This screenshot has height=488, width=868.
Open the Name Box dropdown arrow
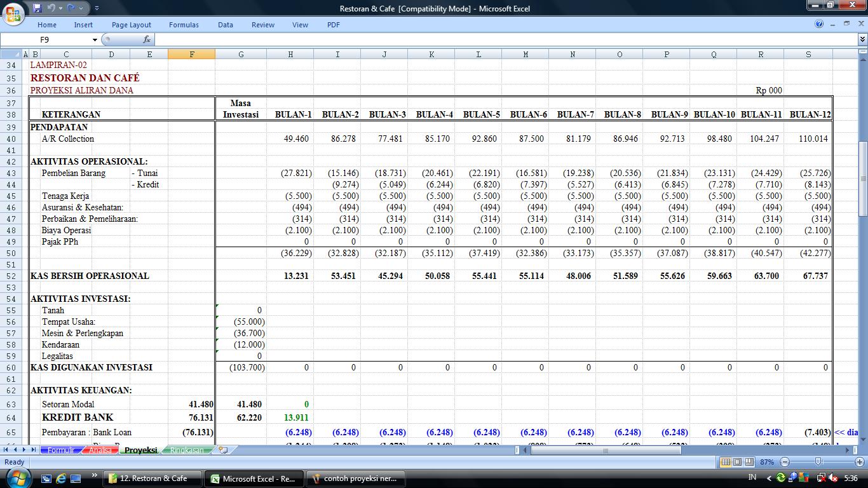click(x=95, y=39)
